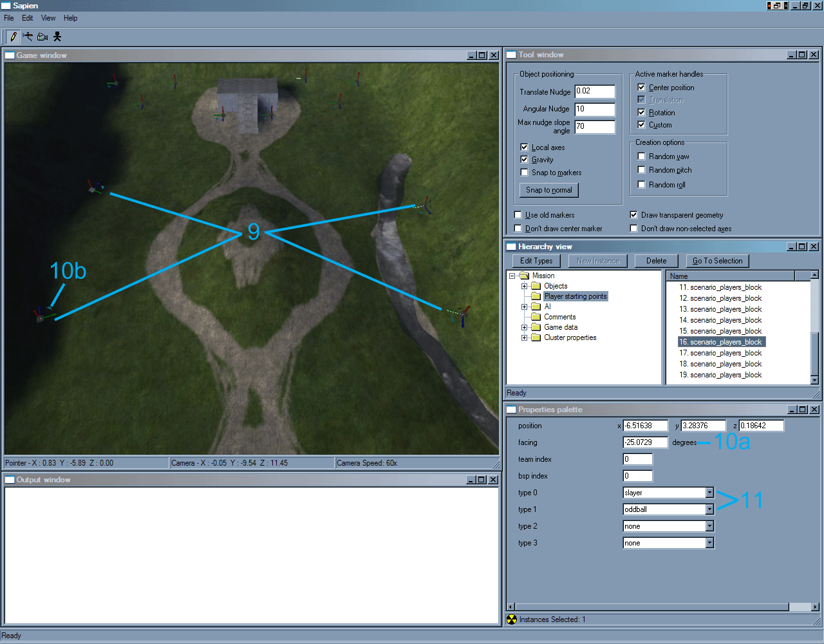Expand the AI tree node

tap(524, 307)
